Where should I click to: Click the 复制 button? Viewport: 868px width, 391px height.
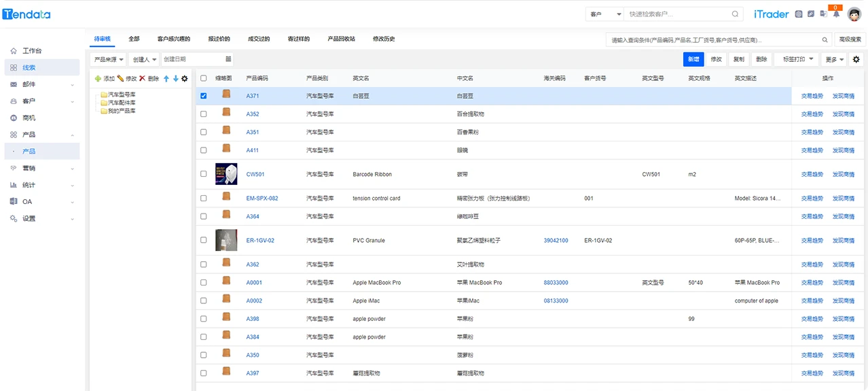[x=738, y=60]
